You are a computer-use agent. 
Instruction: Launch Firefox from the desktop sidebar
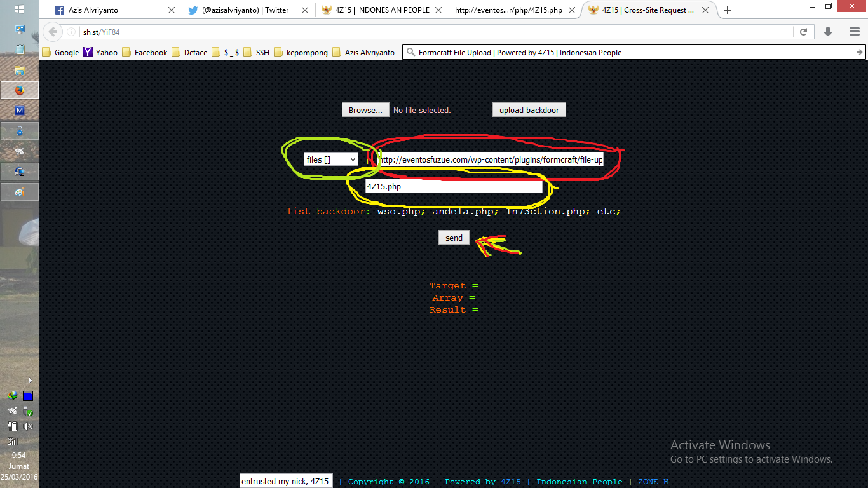click(x=19, y=90)
